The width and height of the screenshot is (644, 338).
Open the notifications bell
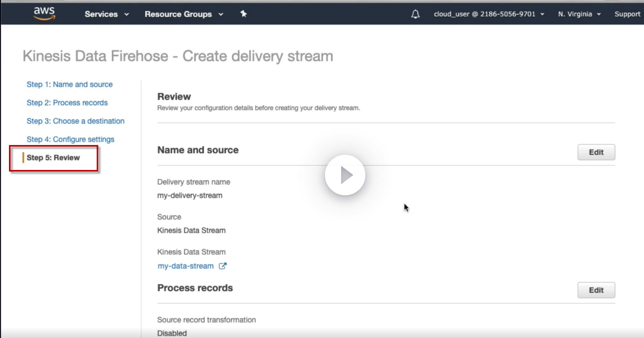point(416,14)
